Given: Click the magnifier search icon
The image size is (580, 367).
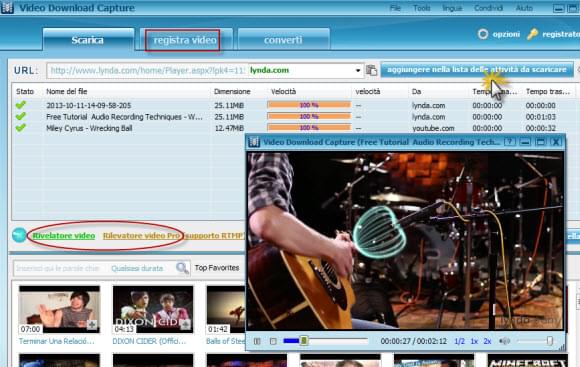Looking at the screenshot, I should point(182,268).
